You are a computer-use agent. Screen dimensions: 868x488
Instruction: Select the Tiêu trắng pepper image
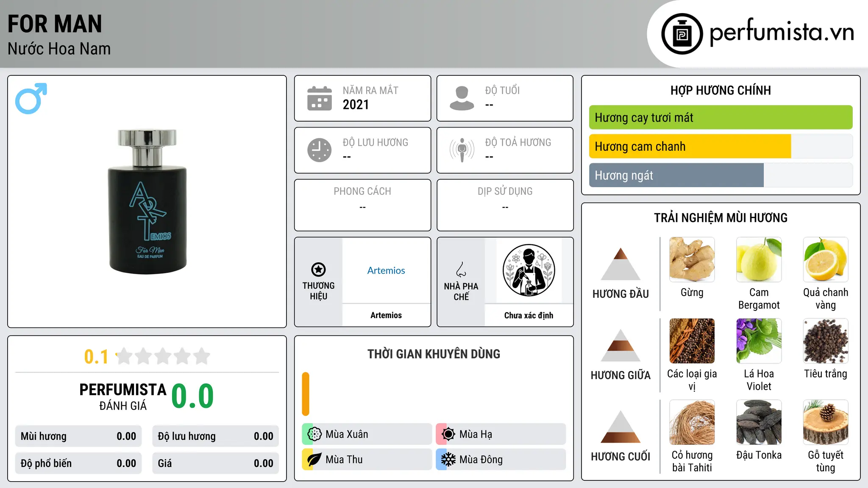tap(826, 341)
